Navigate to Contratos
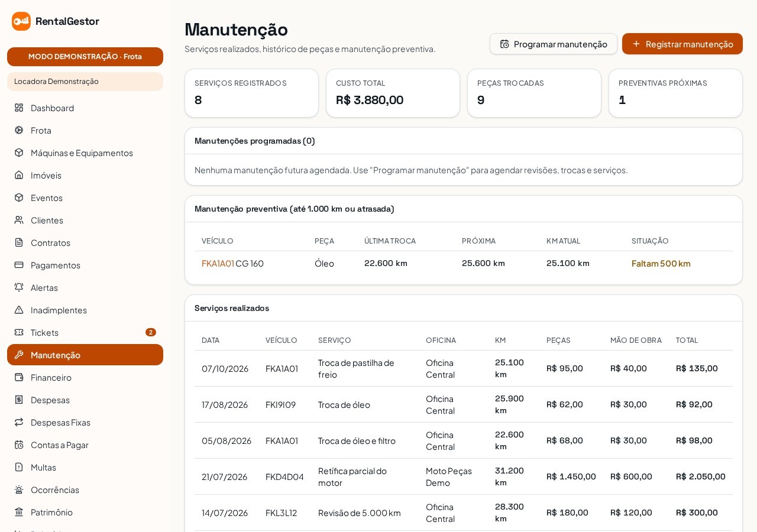 85,242
